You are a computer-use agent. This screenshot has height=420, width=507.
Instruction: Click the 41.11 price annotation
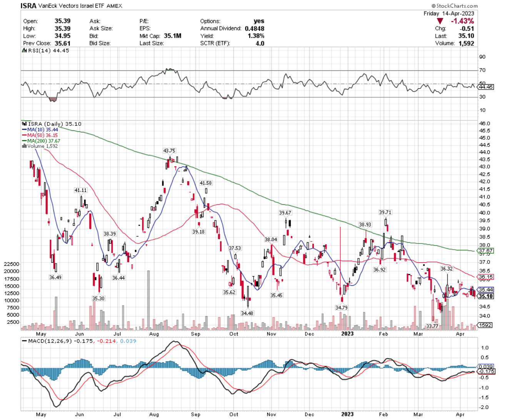tap(81, 190)
